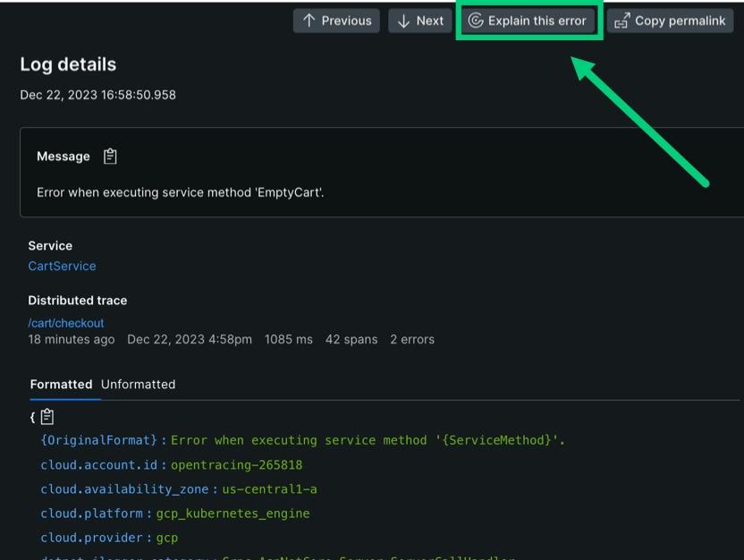This screenshot has width=744, height=560.
Task: Copy the JSON attributes via clipboard icon
Action: tap(47, 417)
